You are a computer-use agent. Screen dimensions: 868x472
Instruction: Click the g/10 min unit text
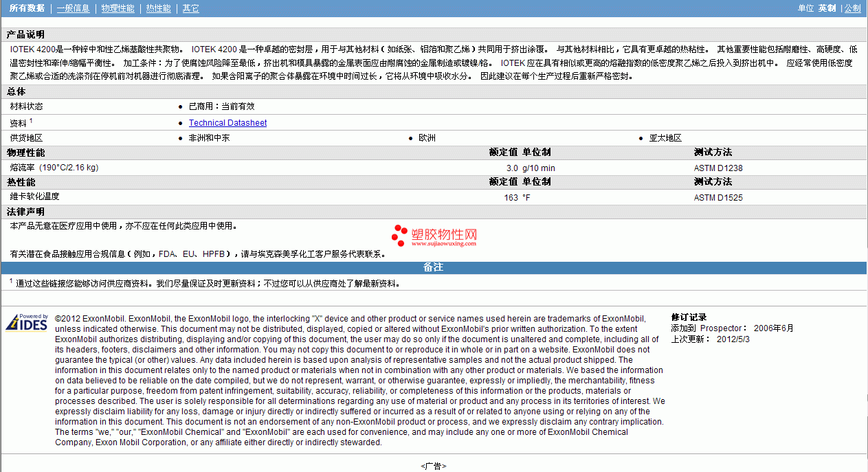point(539,168)
